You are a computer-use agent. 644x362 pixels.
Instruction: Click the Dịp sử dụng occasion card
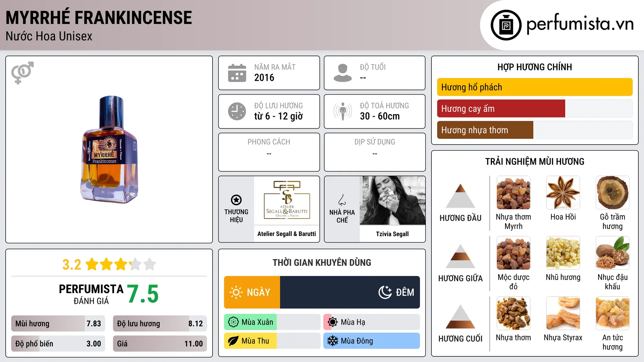(375, 152)
